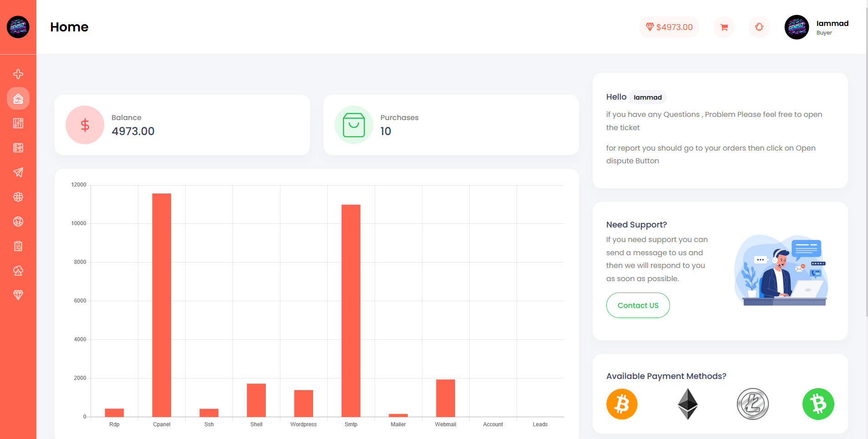The height and width of the screenshot is (439, 868).
Task: Click the Cpanel bar in the chart
Action: pyautogui.click(x=162, y=305)
